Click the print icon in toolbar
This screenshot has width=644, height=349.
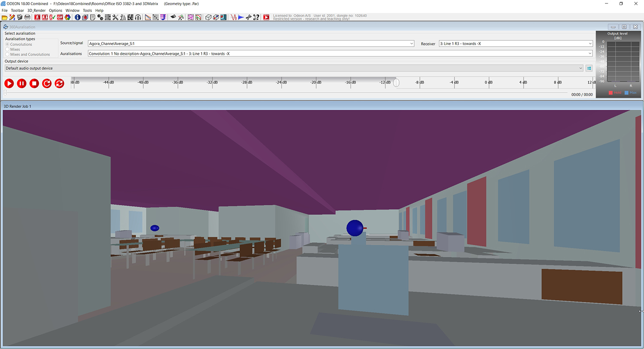click(27, 17)
